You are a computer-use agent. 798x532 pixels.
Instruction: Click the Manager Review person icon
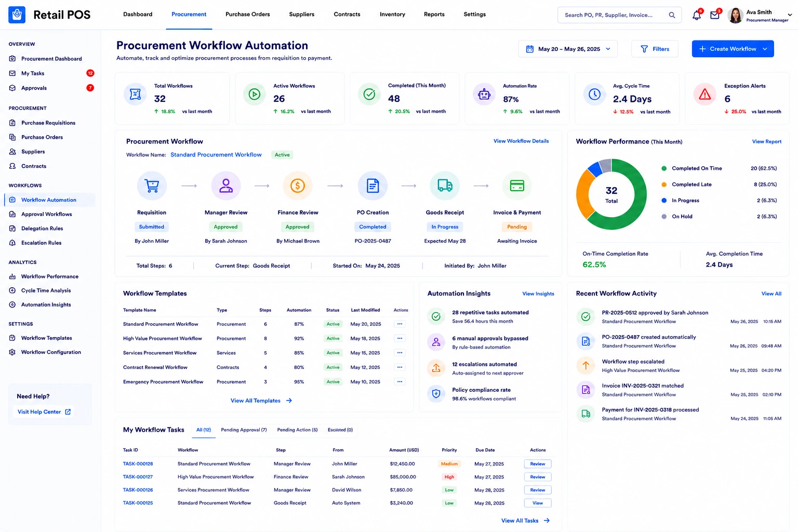coord(226,185)
